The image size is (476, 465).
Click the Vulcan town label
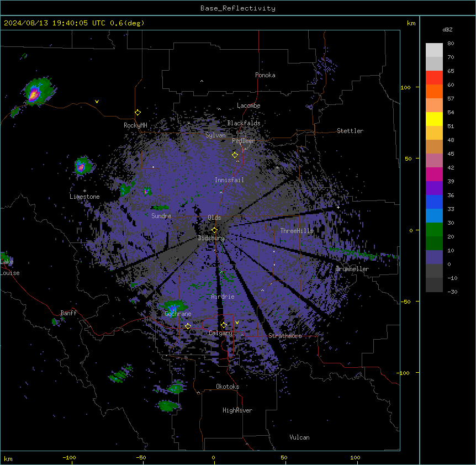[x=300, y=437]
